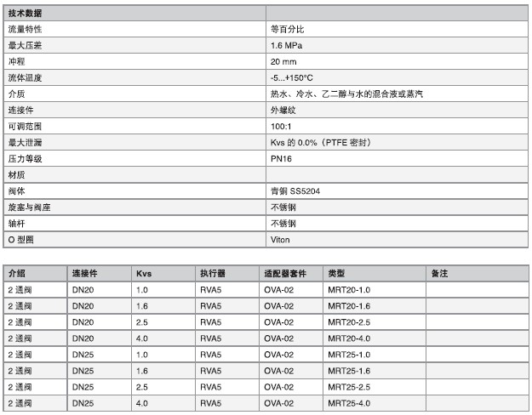Click the value 青铜 SS5204

[x=295, y=191]
